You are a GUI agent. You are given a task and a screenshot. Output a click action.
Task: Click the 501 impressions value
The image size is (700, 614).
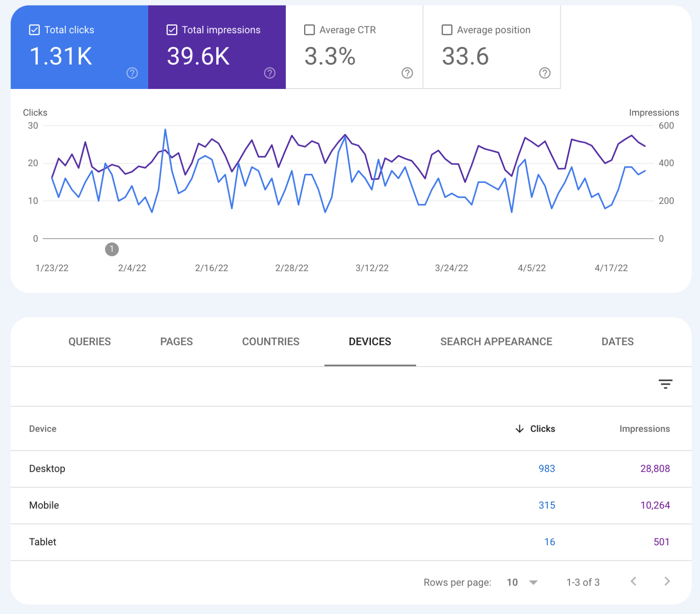[662, 542]
